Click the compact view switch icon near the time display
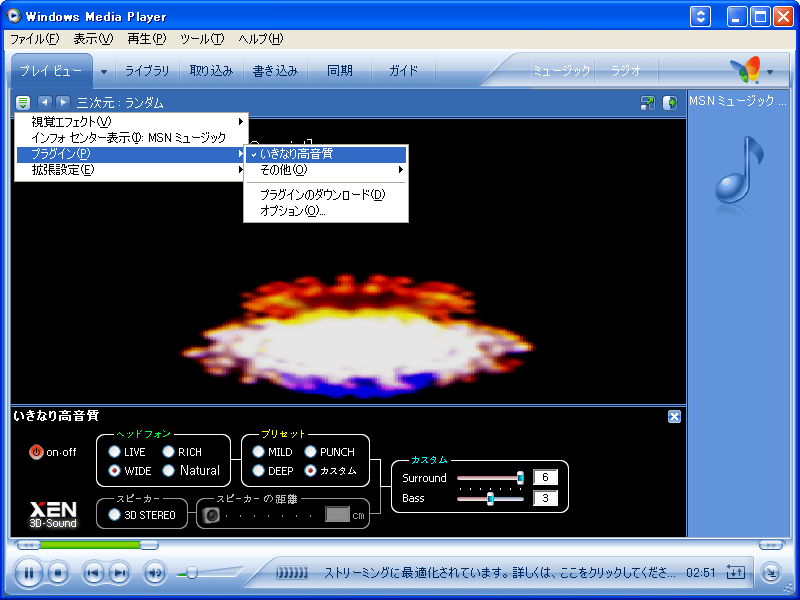800x600 pixels. click(x=735, y=572)
